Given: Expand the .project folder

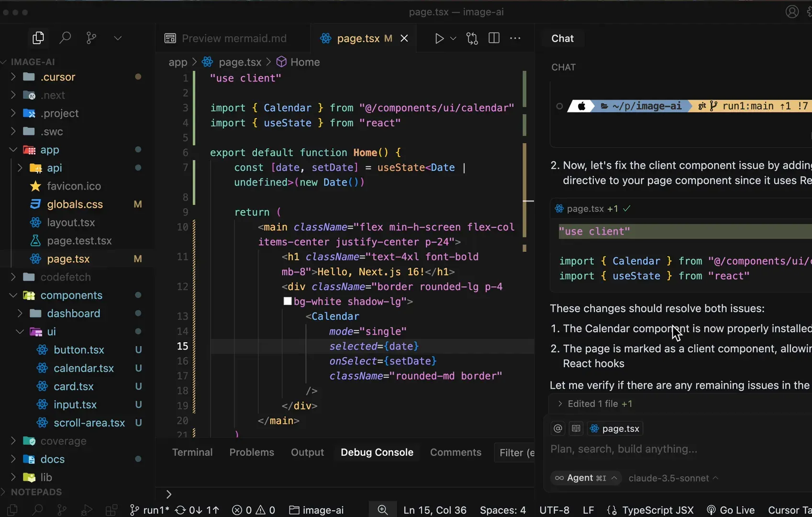Looking at the screenshot, I should tap(13, 113).
